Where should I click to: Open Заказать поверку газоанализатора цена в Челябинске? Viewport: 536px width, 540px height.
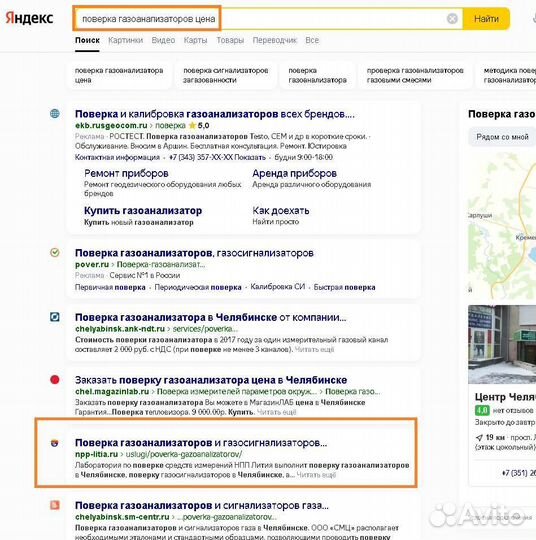pos(211,380)
